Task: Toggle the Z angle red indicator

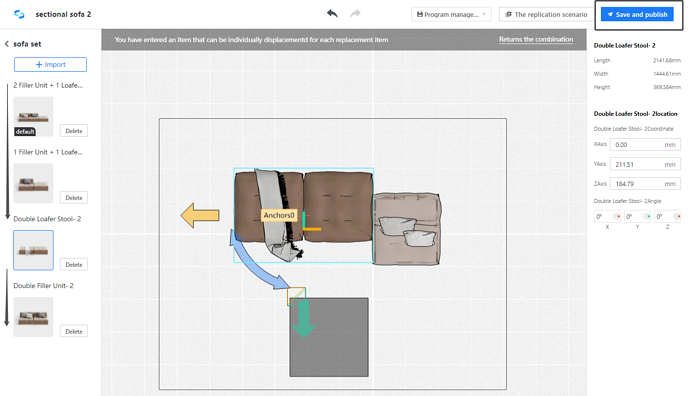Action: tap(676, 216)
